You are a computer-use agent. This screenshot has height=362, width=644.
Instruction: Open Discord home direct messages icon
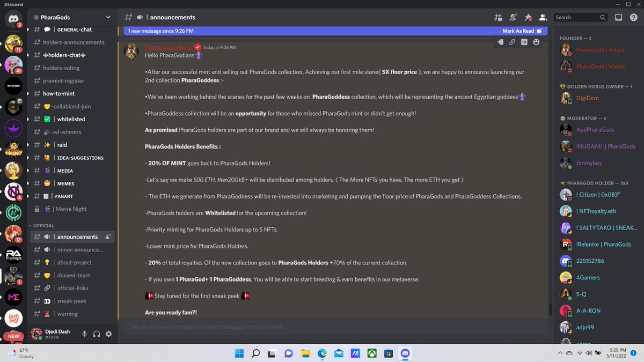[13, 19]
